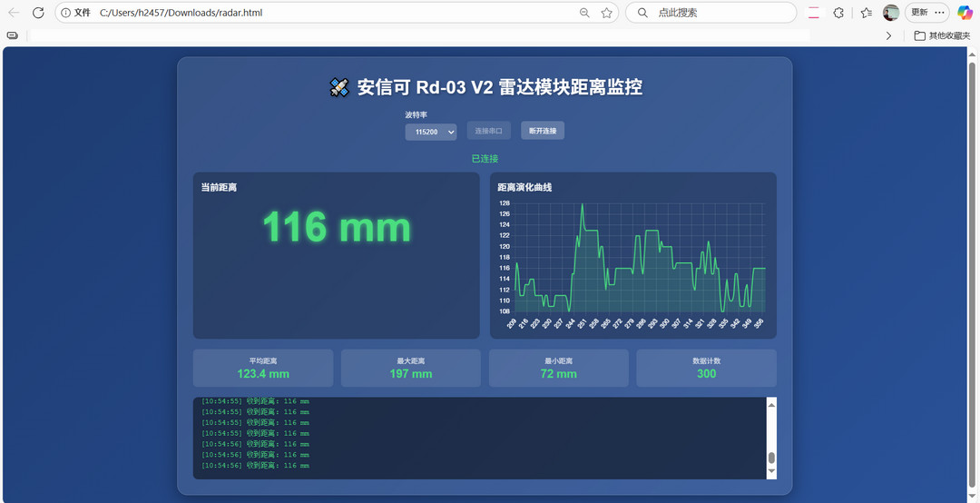Click the log panel scrollbar down arrow

(x=771, y=472)
